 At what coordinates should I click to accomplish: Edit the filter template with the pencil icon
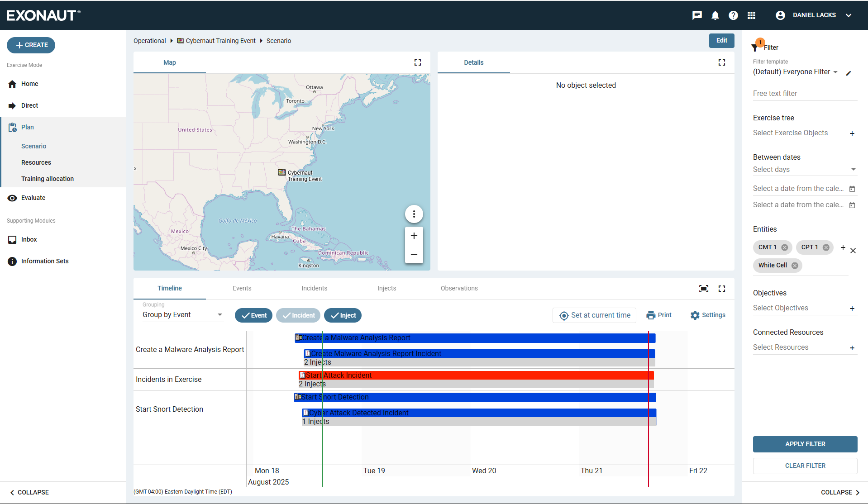(849, 73)
